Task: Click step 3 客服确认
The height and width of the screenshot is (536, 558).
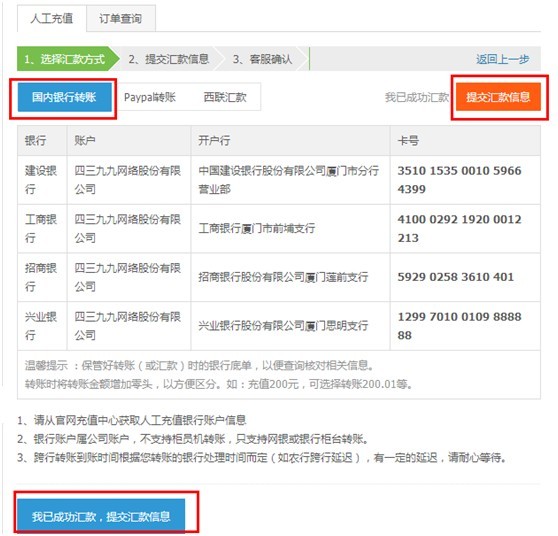Action: [x=263, y=59]
